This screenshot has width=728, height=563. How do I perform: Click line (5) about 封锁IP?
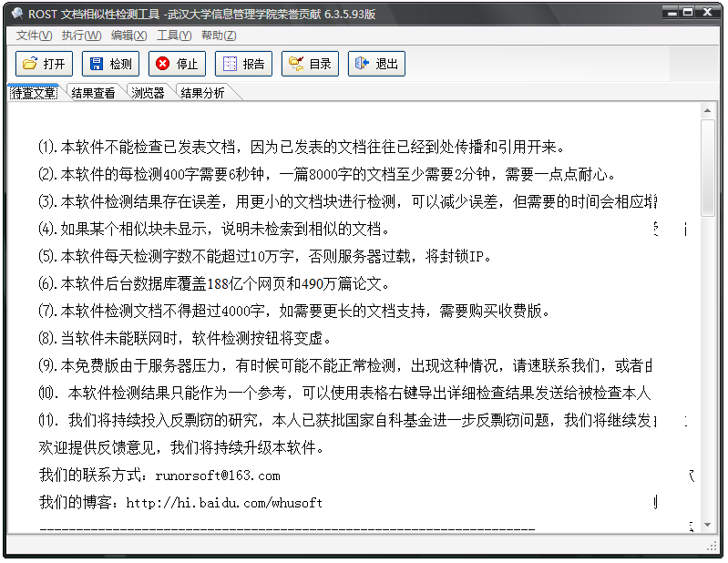264,256
